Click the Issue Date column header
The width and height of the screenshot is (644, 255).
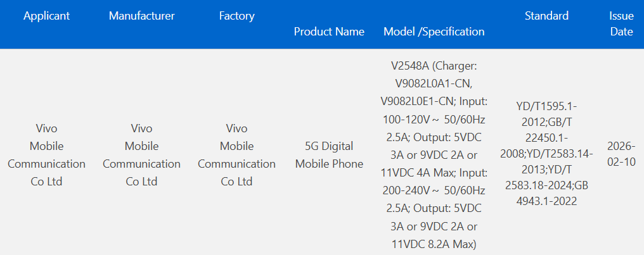[621, 24]
